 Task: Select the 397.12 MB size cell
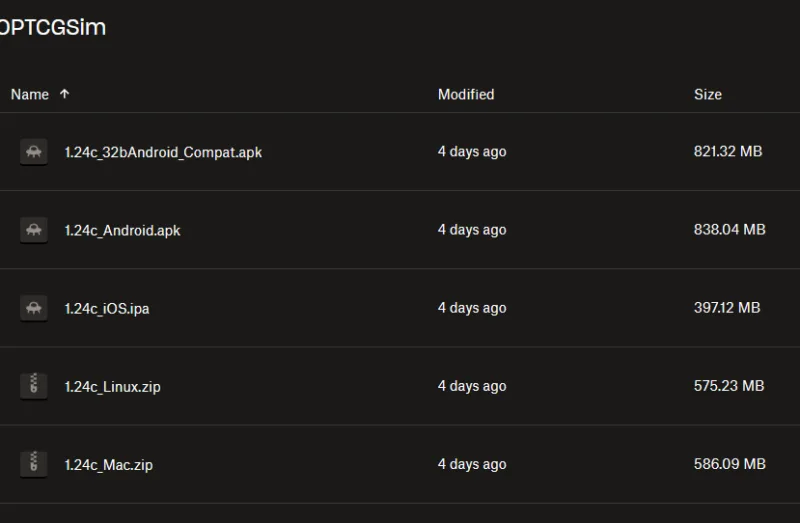click(x=727, y=308)
